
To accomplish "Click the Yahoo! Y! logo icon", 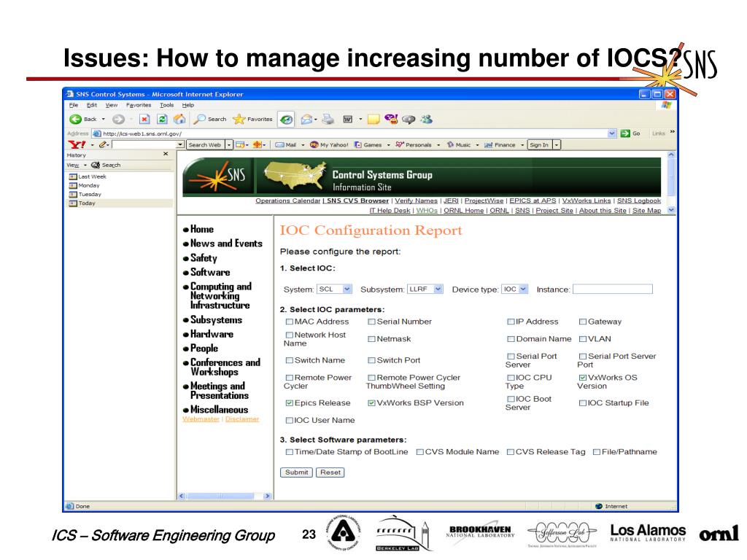I will point(77,145).
